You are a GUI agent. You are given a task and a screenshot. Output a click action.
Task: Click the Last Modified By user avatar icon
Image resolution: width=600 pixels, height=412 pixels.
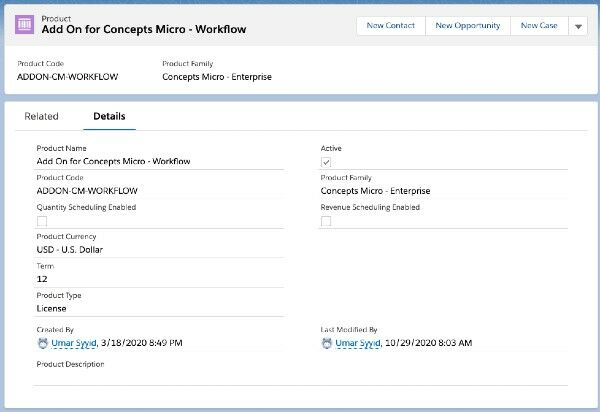coord(327,343)
